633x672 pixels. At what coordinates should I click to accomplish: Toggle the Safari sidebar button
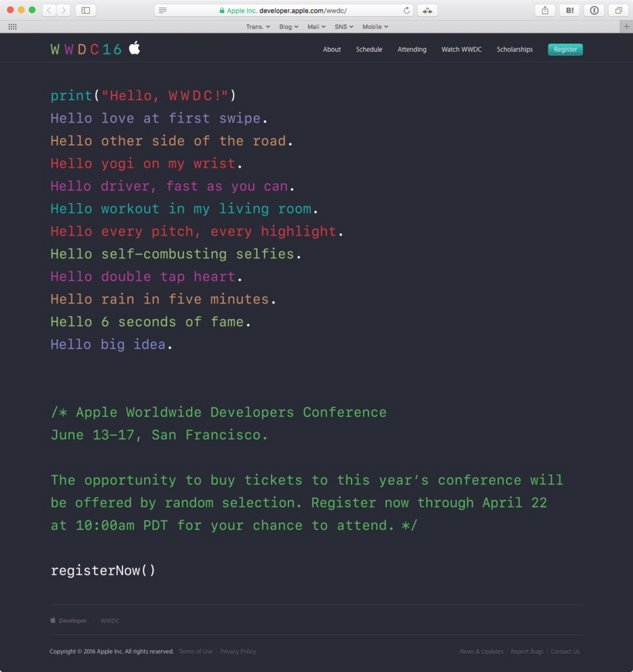(86, 10)
